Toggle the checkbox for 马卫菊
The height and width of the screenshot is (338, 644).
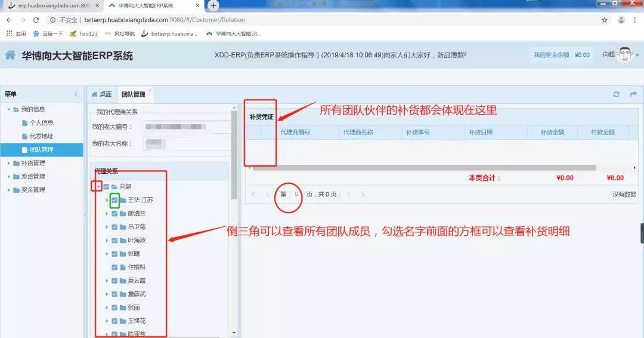(114, 227)
